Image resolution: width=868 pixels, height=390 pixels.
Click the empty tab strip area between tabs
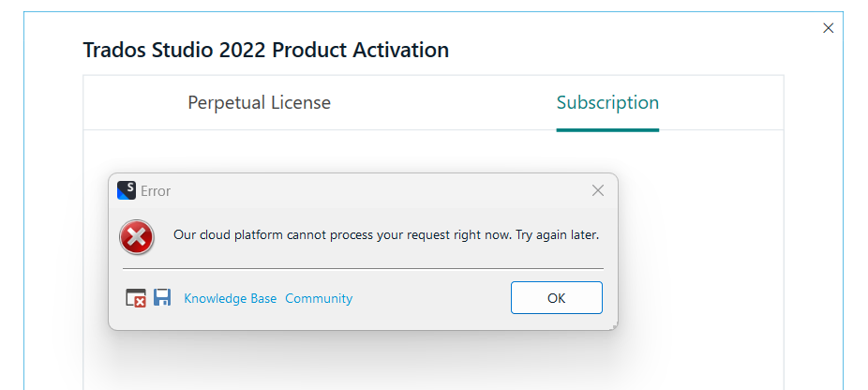coord(441,103)
